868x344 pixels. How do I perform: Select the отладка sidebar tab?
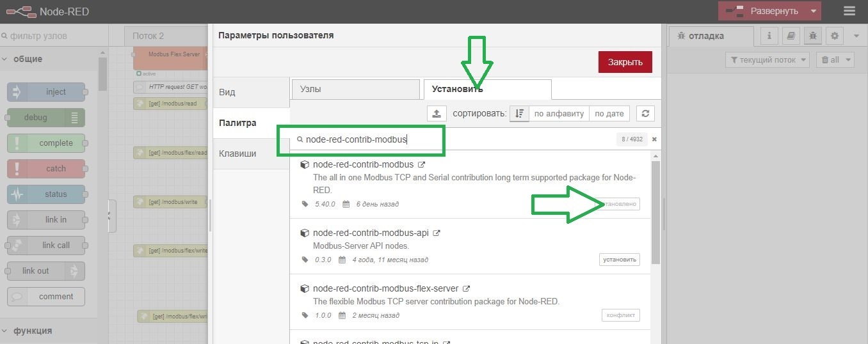[711, 36]
